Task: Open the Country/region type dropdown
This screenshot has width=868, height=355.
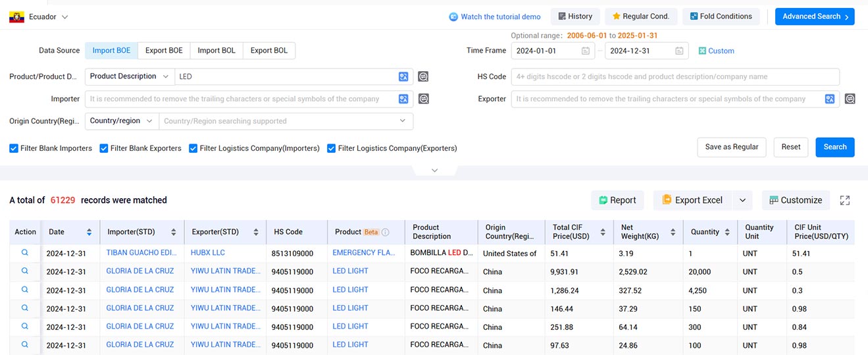Action: (122, 121)
